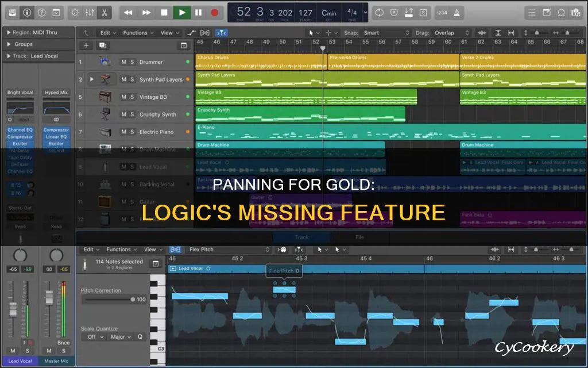Open the Snap Smart dropdown
The width and height of the screenshot is (588, 368).
(386, 33)
